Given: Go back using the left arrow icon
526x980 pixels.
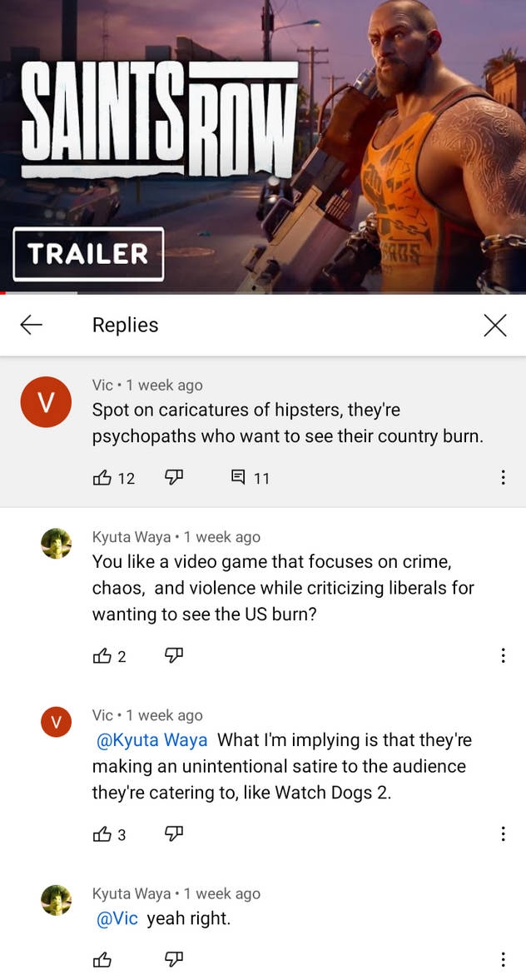Looking at the screenshot, I should point(31,325).
